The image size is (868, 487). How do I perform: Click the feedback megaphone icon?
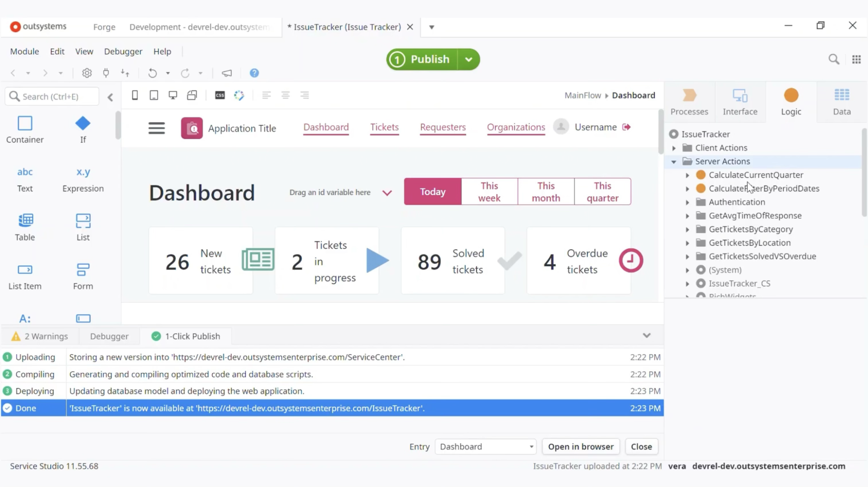[x=227, y=73]
